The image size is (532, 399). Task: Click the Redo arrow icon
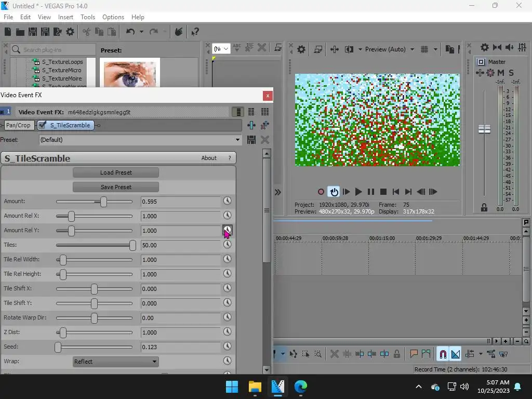(x=154, y=32)
